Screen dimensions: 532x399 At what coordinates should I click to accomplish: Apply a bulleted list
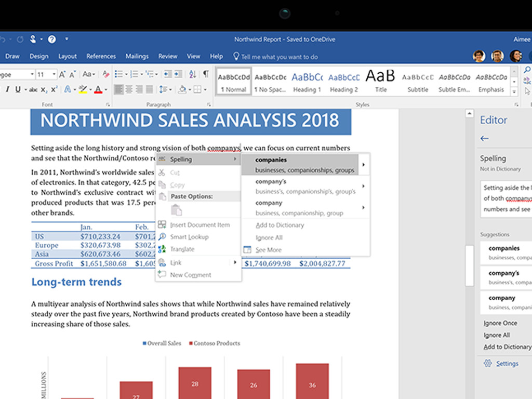coord(118,74)
